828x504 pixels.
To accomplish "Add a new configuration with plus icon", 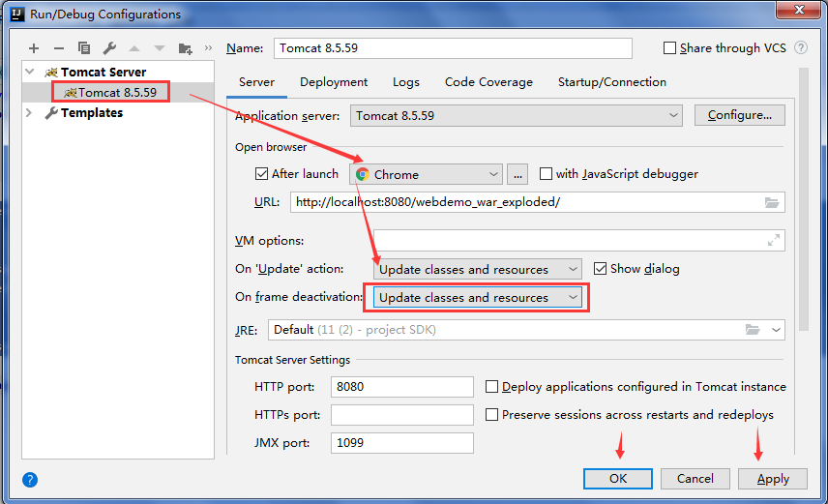I will pos(34,48).
